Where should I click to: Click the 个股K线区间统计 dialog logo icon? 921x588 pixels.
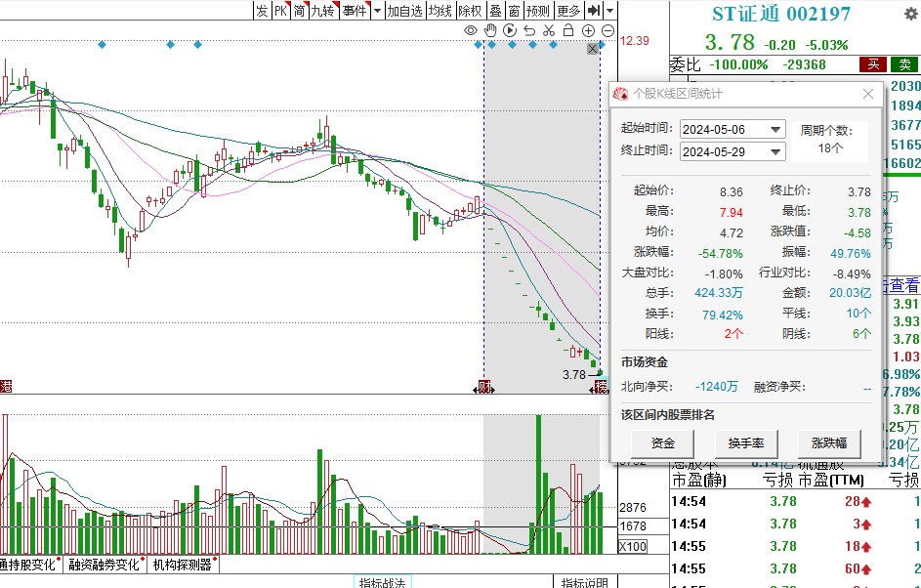[620, 94]
